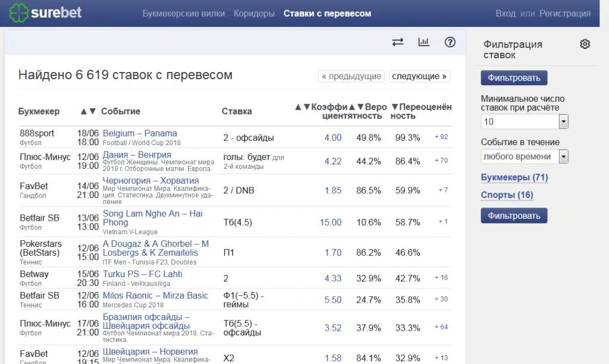
Task: Click the swap arrows icon in toolbar
Action: (398, 42)
